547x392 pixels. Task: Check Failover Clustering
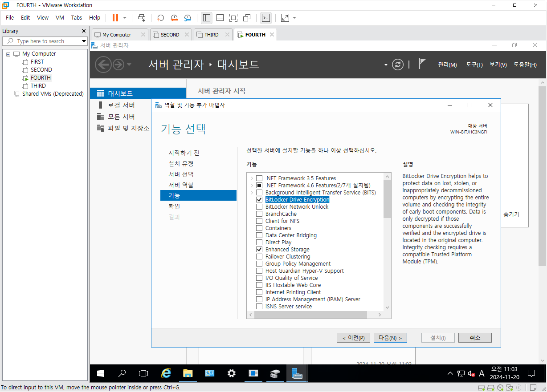(259, 257)
